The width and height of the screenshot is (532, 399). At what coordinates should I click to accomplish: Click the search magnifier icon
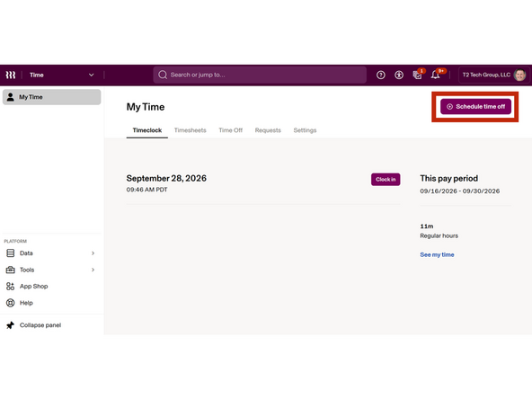pos(163,75)
